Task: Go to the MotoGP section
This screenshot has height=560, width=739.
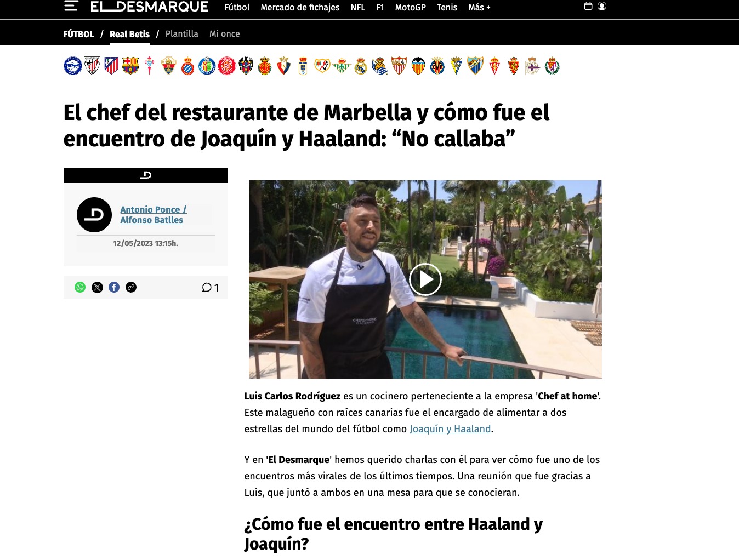Action: coord(410,7)
